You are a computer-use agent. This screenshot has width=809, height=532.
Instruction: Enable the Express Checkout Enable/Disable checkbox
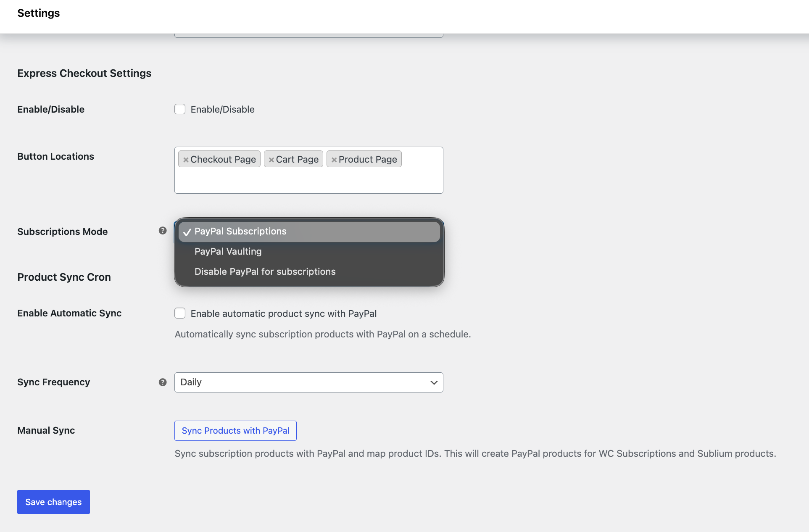click(x=180, y=109)
